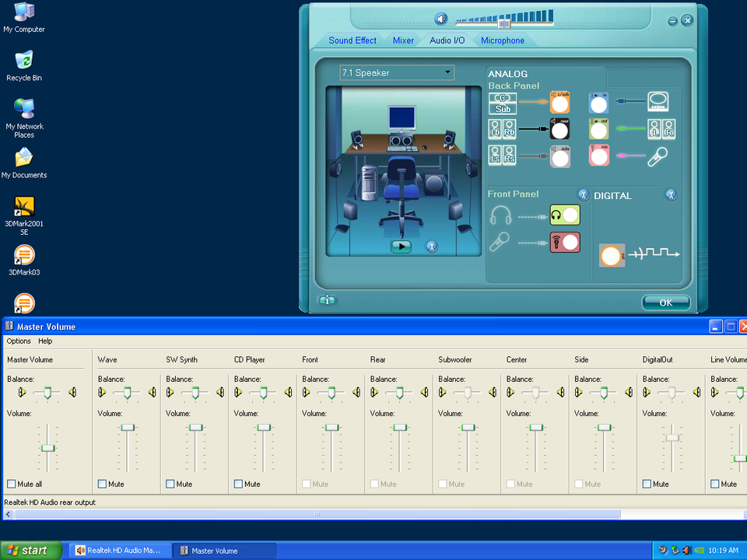The height and width of the screenshot is (560, 747).
Task: Switch to the Sound Effect tab
Action: (x=352, y=40)
